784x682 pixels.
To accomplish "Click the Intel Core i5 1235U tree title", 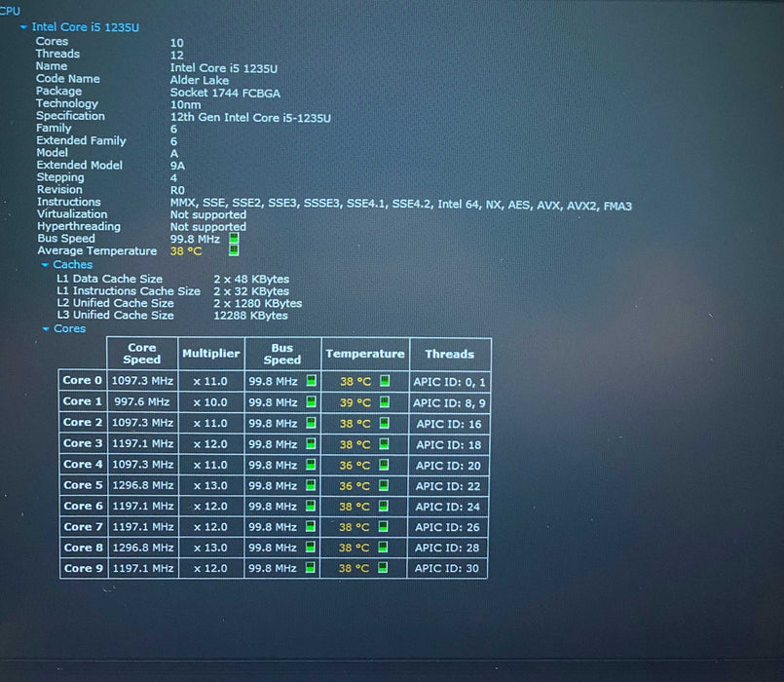I will [x=86, y=27].
